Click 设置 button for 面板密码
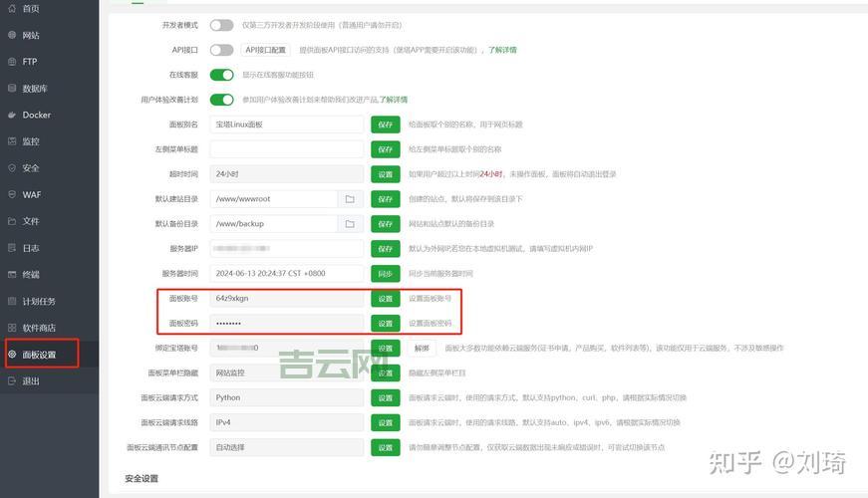 pos(385,324)
